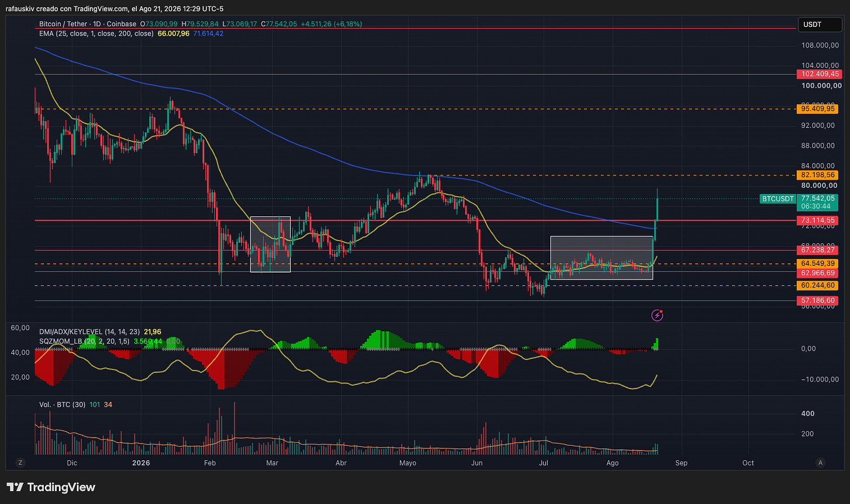Open the USDT currency selector
Screen dimensions: 850x504
(x=820, y=24)
